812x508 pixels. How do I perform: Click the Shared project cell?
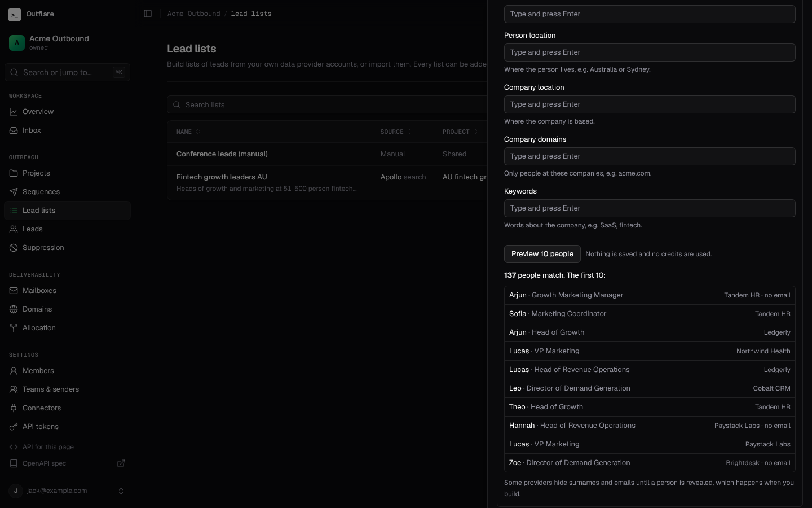pos(454,154)
